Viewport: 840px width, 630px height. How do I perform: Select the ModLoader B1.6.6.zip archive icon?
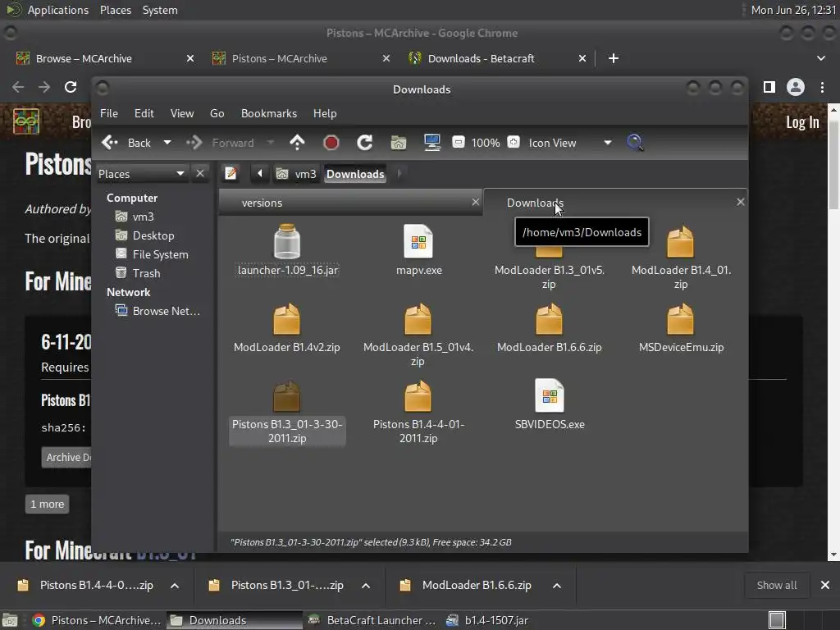[549, 319]
